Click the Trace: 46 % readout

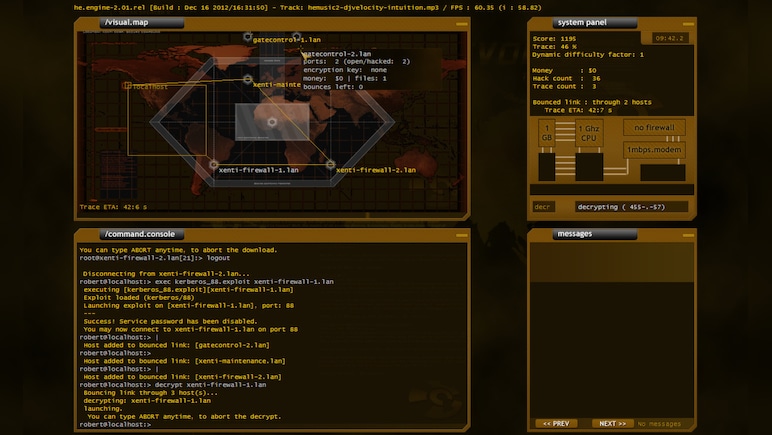554,46
